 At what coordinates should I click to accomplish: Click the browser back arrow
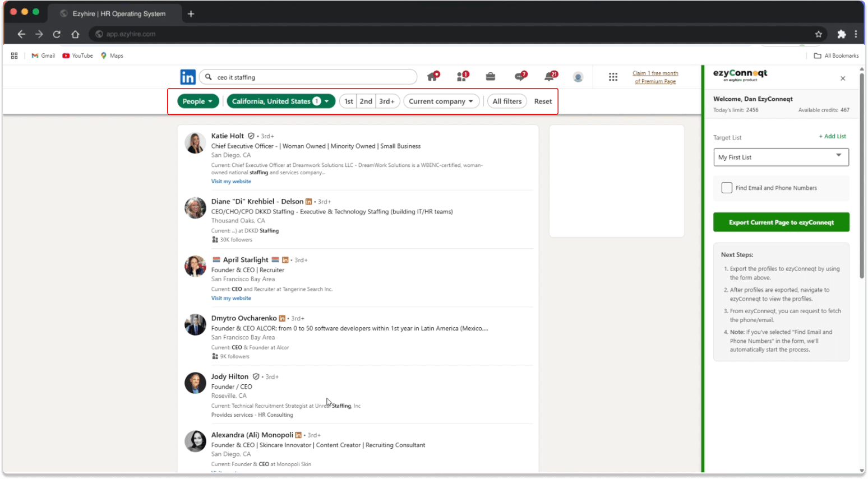coord(21,34)
